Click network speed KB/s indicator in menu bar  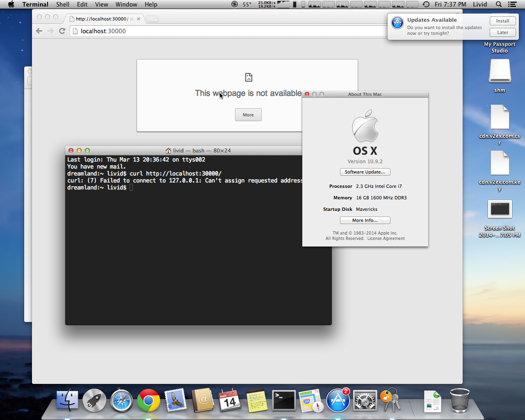(267, 4)
